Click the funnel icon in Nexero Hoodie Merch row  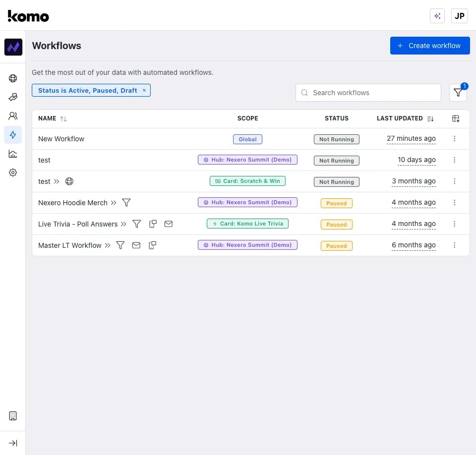coord(126,202)
